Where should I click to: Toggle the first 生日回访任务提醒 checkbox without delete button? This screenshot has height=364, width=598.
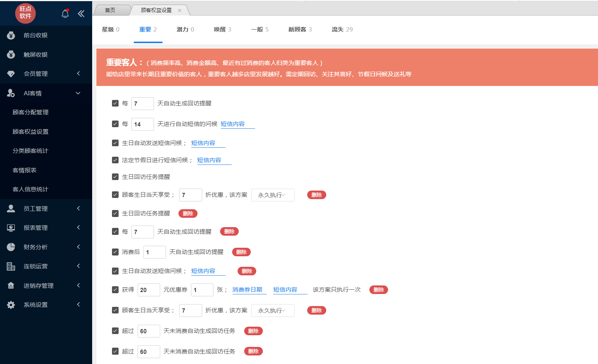coord(115,177)
